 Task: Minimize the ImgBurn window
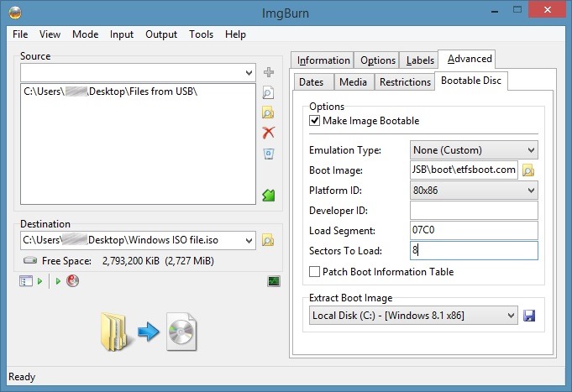tap(495, 11)
